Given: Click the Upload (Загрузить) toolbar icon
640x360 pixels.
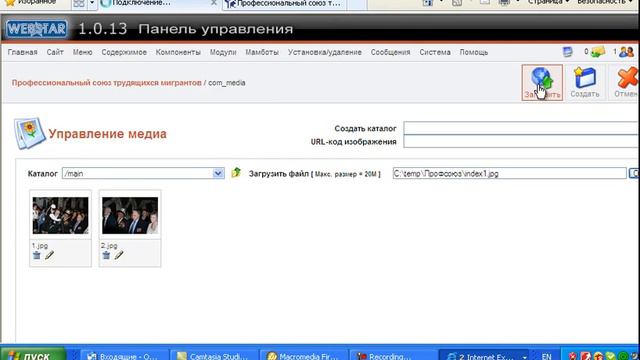Looking at the screenshot, I should coord(542,82).
